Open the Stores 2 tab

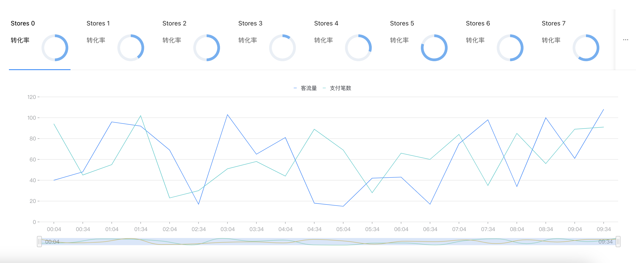191,40
